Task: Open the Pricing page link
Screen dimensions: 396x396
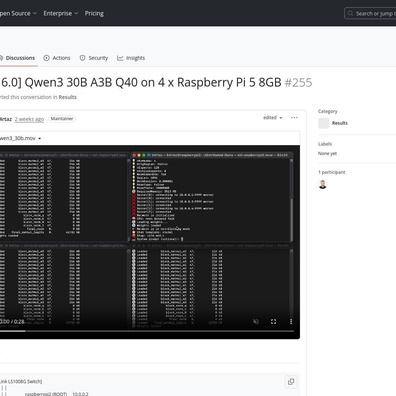Action: (x=94, y=13)
